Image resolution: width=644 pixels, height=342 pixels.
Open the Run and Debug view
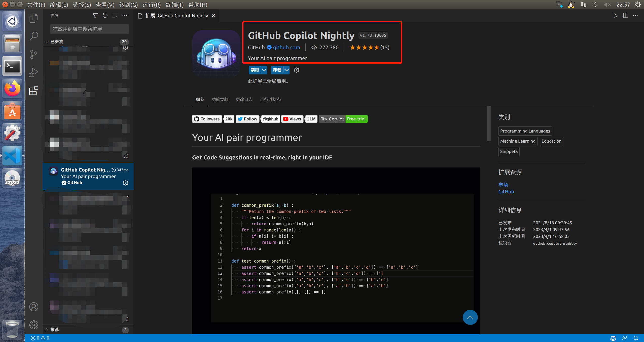pyautogui.click(x=33, y=72)
